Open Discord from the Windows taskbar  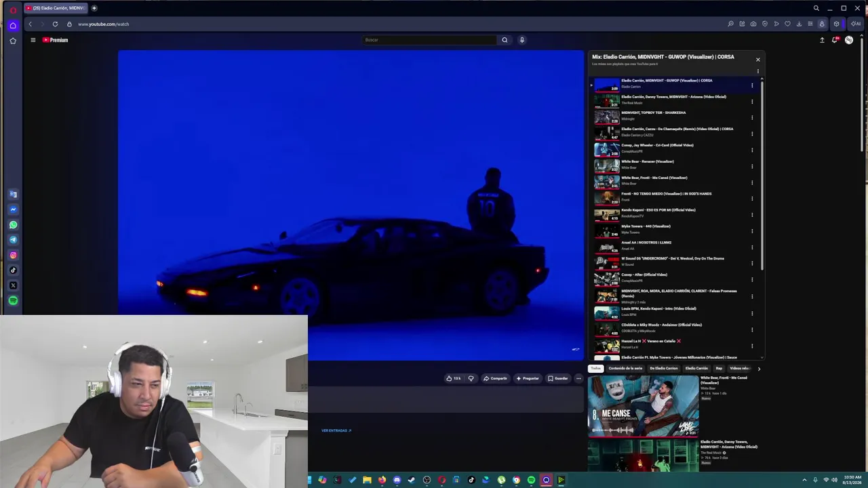[x=397, y=480]
